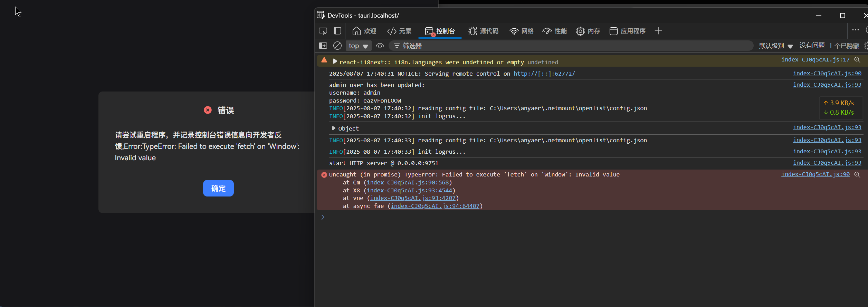Open the more tools plus icon
Image resolution: width=868 pixels, height=307 pixels.
point(658,31)
